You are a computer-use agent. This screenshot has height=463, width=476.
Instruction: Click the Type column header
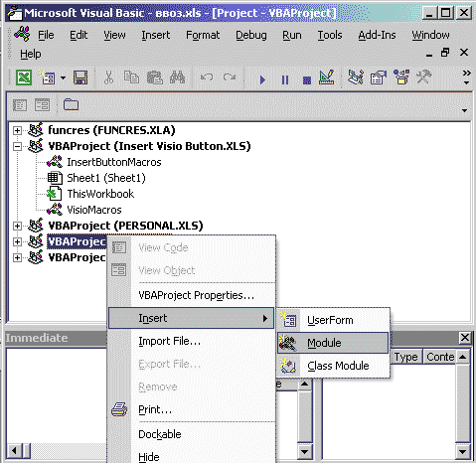pyautogui.click(x=405, y=357)
